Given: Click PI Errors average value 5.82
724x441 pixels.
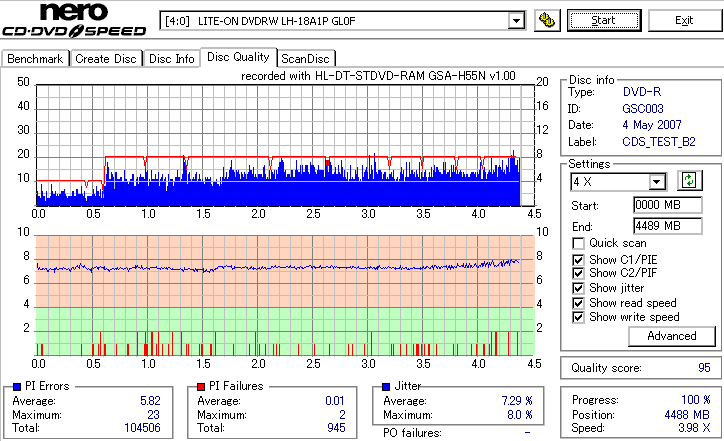Looking at the screenshot, I should pyautogui.click(x=150, y=401).
